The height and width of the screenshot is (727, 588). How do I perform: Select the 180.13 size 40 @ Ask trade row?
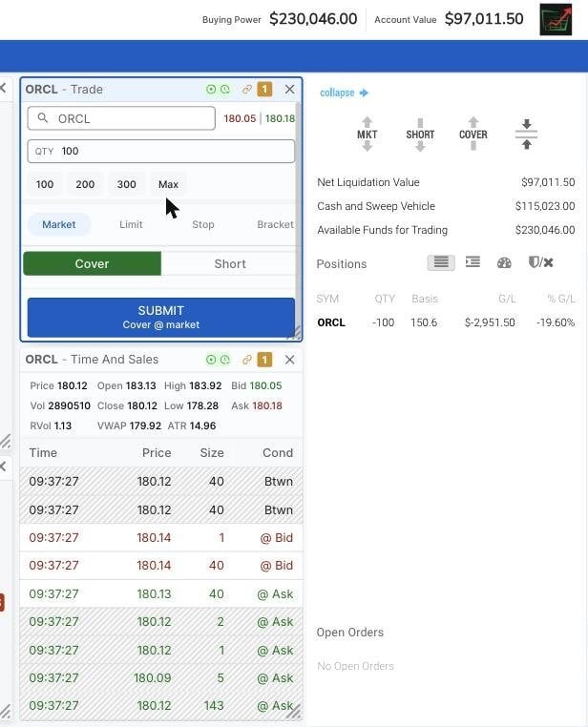(161, 594)
